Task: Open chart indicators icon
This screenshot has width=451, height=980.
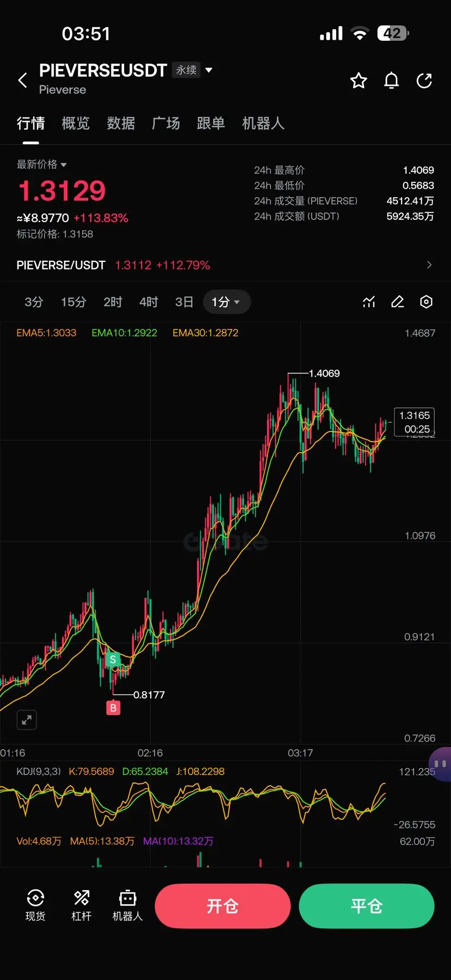Action: (369, 302)
